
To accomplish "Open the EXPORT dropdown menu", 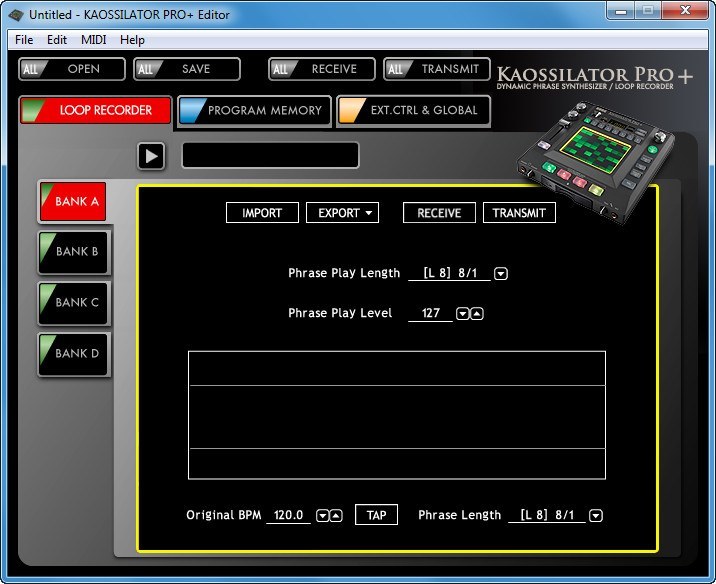I will coord(342,213).
